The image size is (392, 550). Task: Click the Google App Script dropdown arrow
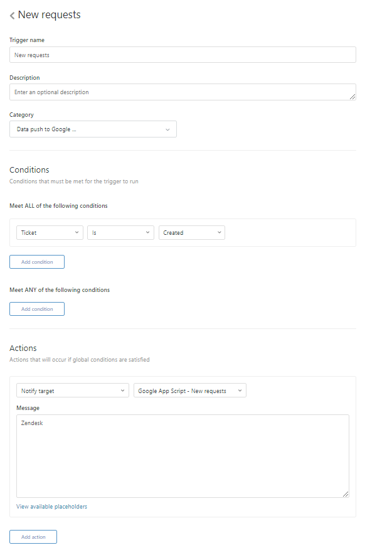[238, 390]
